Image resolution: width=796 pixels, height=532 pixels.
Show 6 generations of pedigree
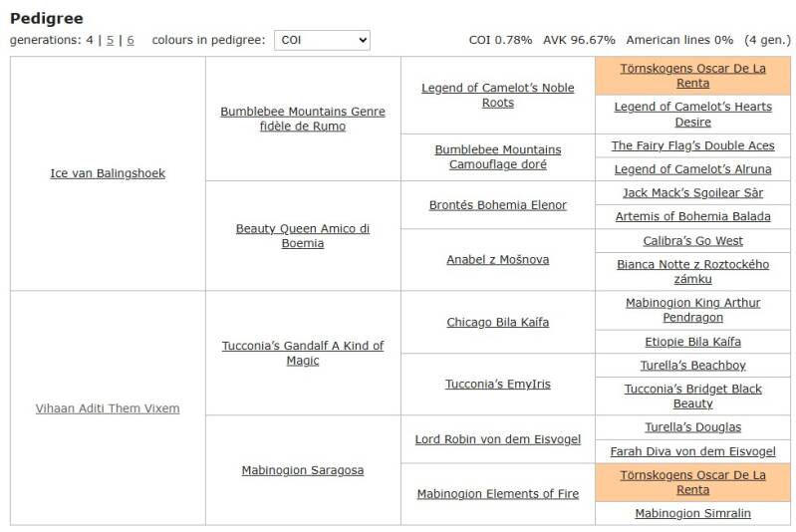coord(130,40)
